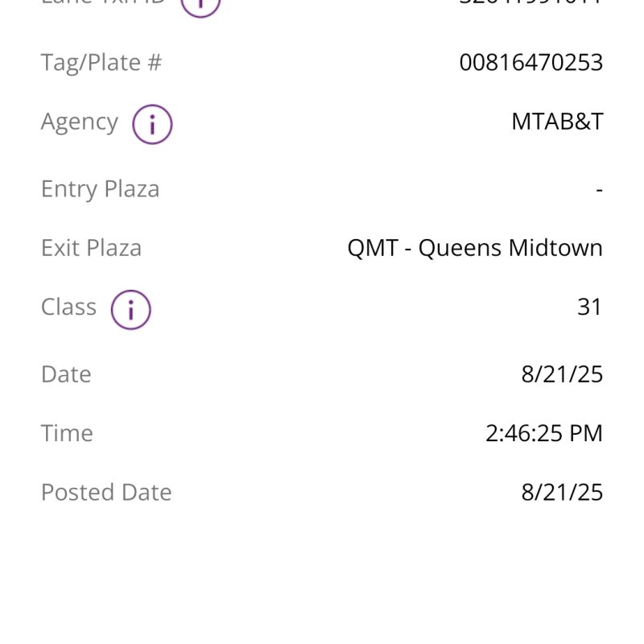
Task: Tap the class value 31
Action: [589, 307]
